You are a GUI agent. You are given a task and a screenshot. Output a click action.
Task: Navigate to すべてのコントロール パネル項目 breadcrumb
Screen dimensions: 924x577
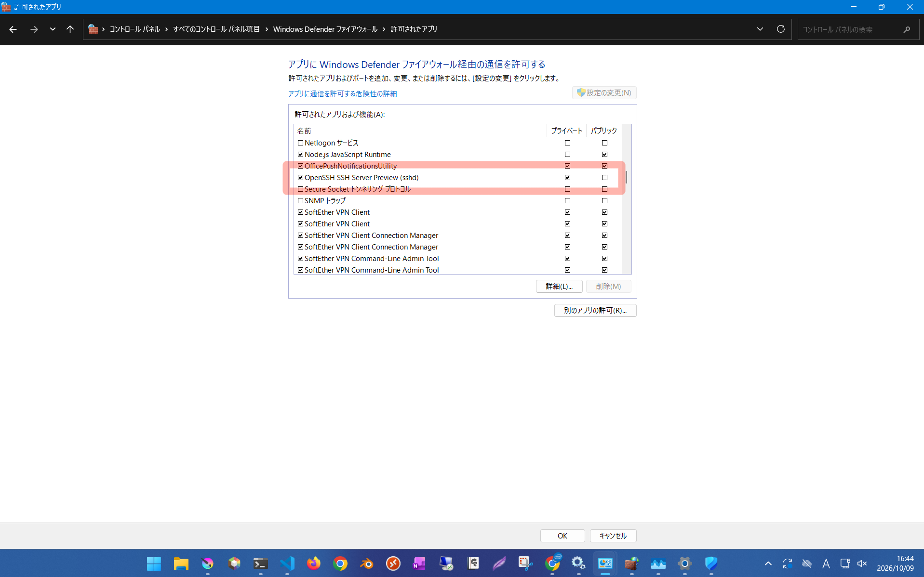point(216,29)
